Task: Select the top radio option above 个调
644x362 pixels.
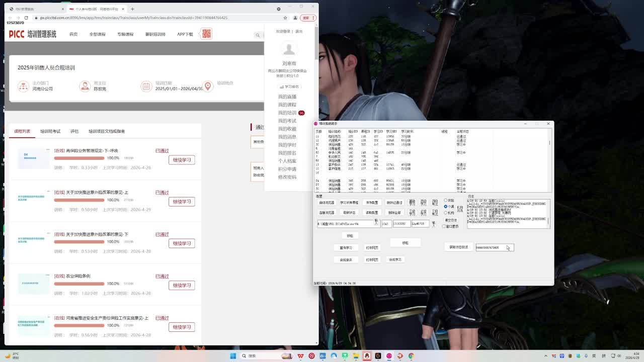Action: tap(446, 200)
